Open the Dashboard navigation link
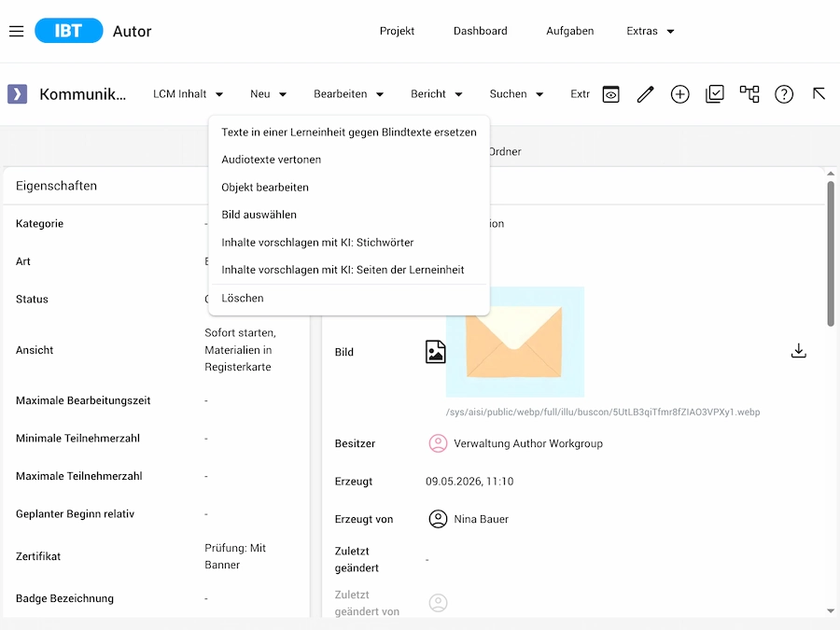Viewport: 840px width, 630px height. 481,31
